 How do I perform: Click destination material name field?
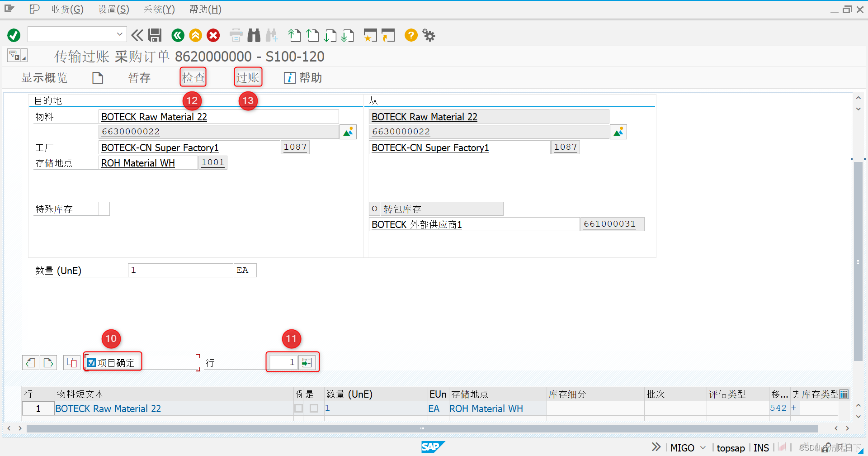[219, 117]
